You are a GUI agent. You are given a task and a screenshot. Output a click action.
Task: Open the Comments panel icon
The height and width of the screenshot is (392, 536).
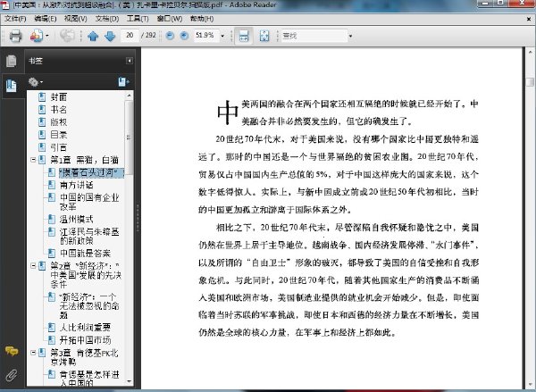tap(12, 351)
